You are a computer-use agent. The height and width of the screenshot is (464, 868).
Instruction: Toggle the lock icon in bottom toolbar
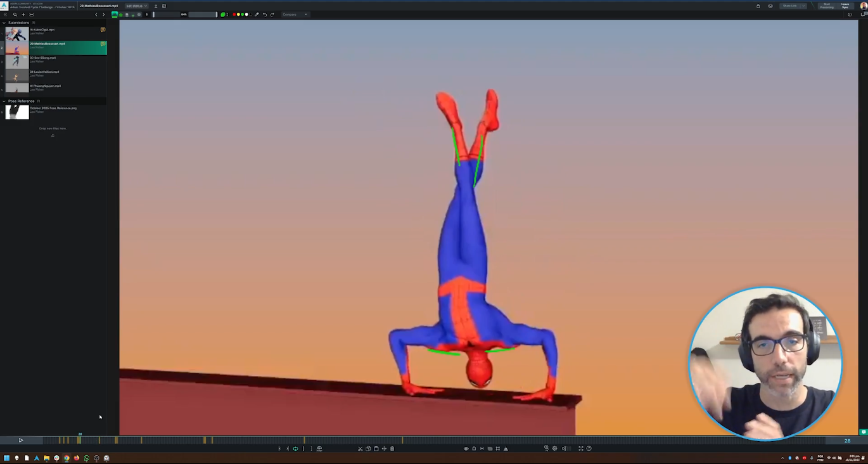coord(474,449)
